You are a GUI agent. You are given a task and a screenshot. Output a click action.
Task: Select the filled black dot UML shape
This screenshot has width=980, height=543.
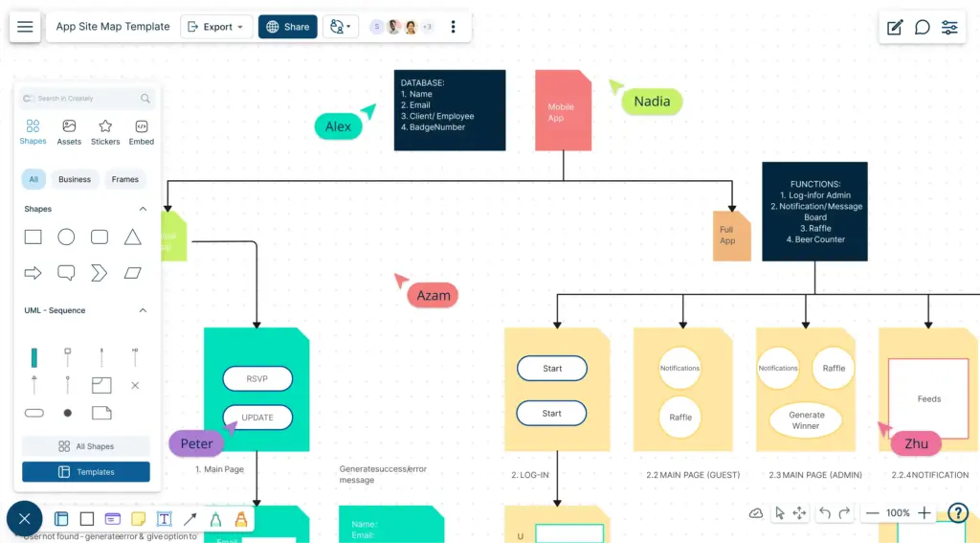[x=68, y=413]
